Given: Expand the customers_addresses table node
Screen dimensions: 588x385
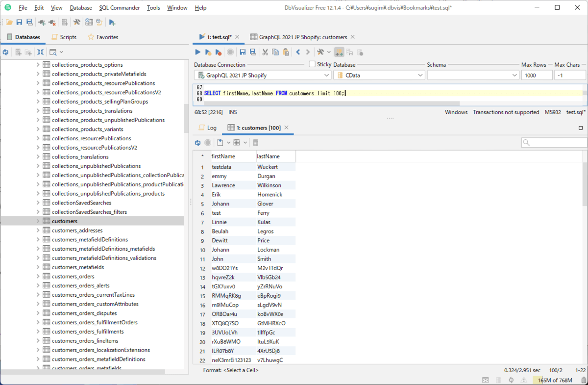Looking at the screenshot, I should pyautogui.click(x=38, y=231).
